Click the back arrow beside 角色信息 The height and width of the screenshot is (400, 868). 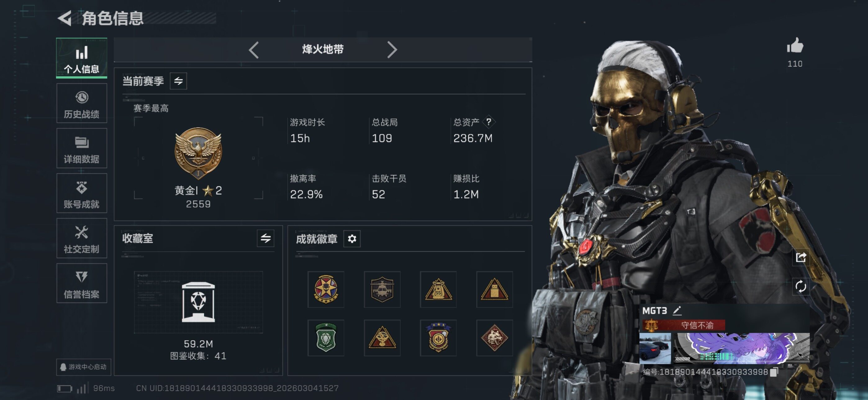(65, 18)
